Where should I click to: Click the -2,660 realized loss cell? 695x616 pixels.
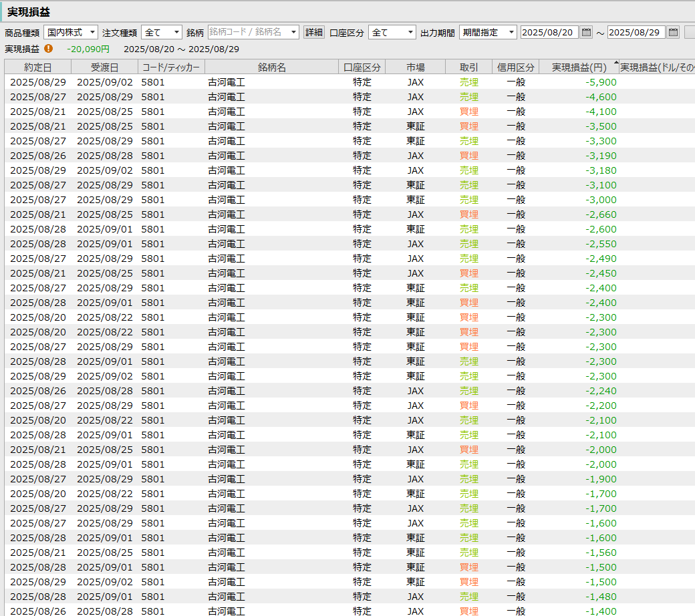[601, 214]
